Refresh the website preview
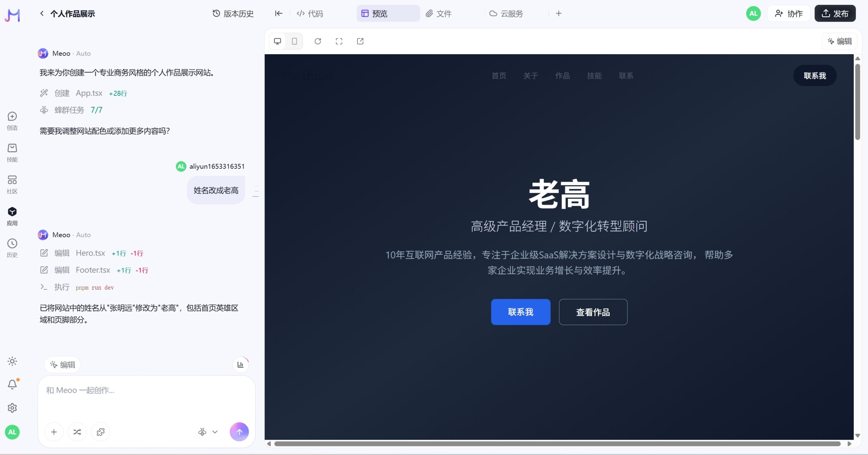868x455 pixels. coord(318,41)
